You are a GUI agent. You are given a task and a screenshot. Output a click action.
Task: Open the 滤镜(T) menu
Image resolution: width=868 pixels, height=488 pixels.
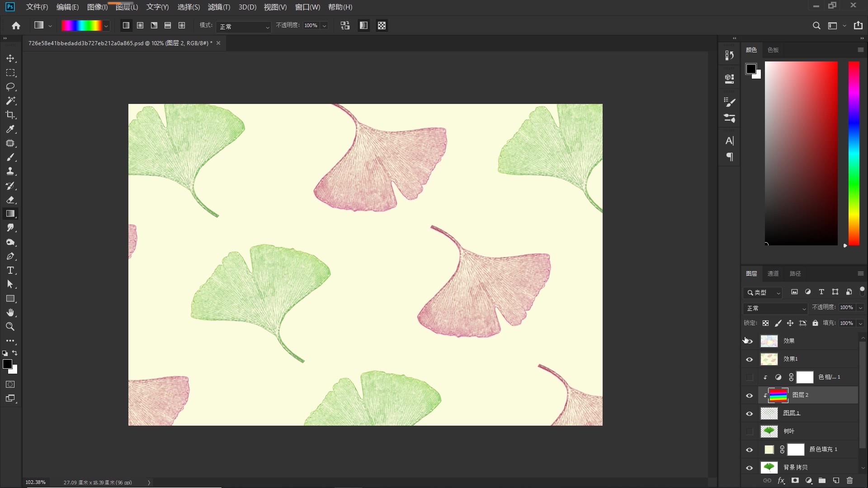219,7
